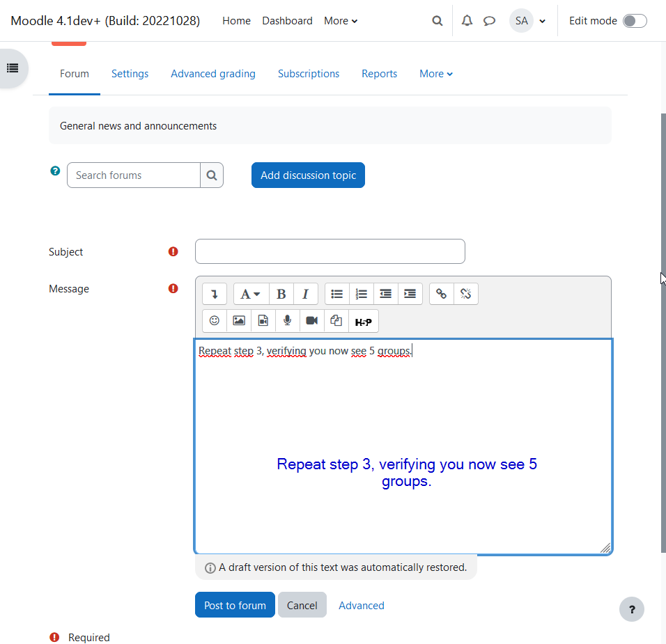Click Post to forum button
Image resolution: width=666 pixels, height=644 pixels.
tap(235, 605)
